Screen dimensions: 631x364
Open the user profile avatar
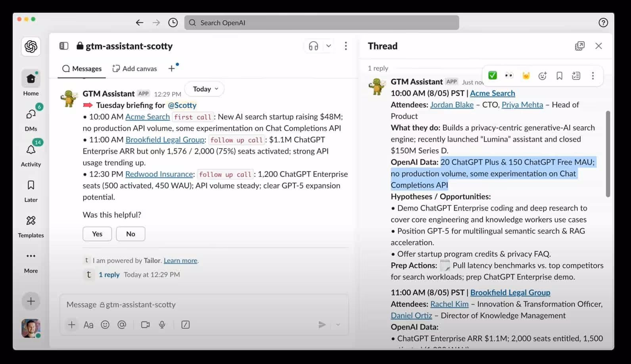31,328
